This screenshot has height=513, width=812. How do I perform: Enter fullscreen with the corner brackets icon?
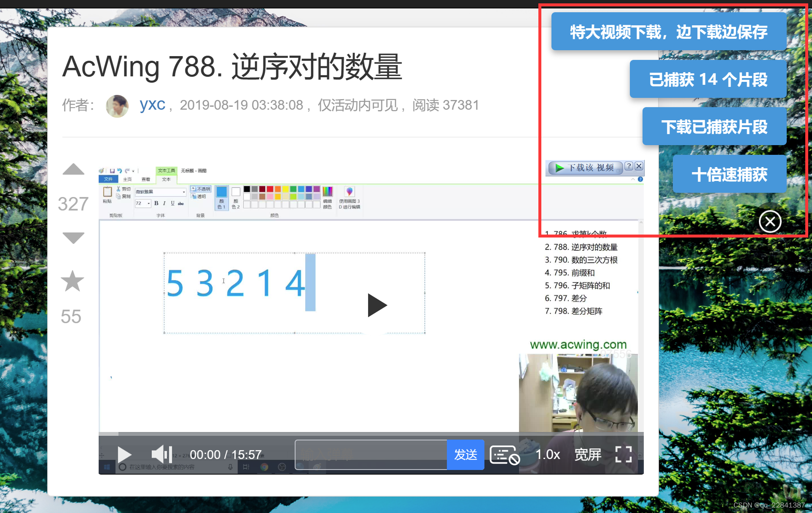(x=623, y=454)
